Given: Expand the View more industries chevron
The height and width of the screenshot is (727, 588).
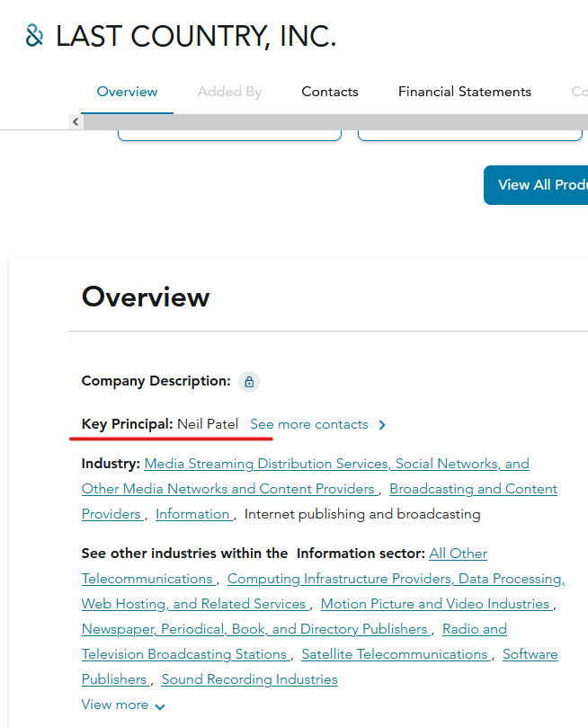Looking at the screenshot, I should pyautogui.click(x=160, y=706).
